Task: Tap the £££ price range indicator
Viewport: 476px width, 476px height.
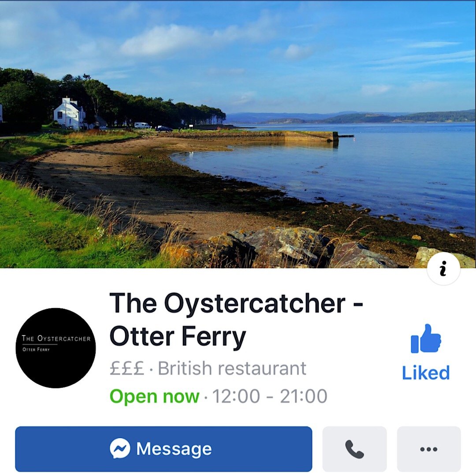Action: point(126,368)
